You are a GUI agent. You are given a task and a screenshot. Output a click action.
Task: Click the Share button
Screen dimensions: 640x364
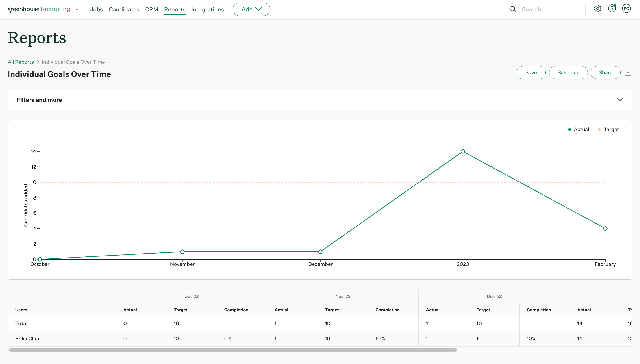pos(605,72)
